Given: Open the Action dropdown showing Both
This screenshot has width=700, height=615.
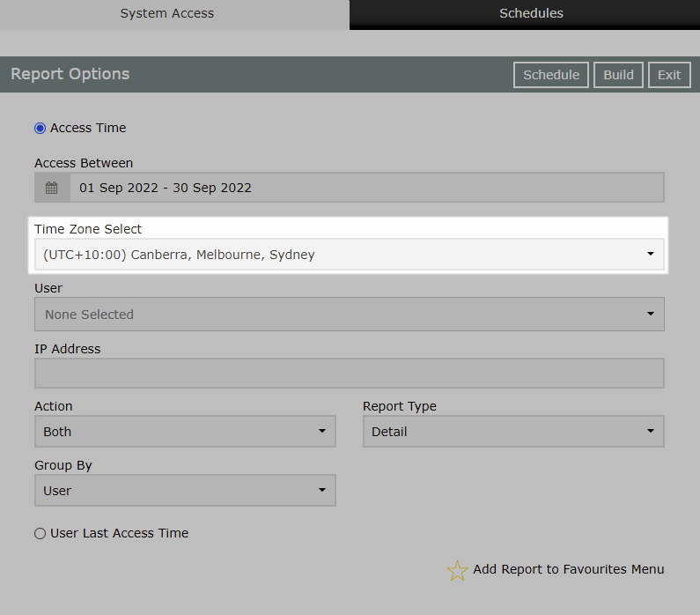Looking at the screenshot, I should (185, 432).
